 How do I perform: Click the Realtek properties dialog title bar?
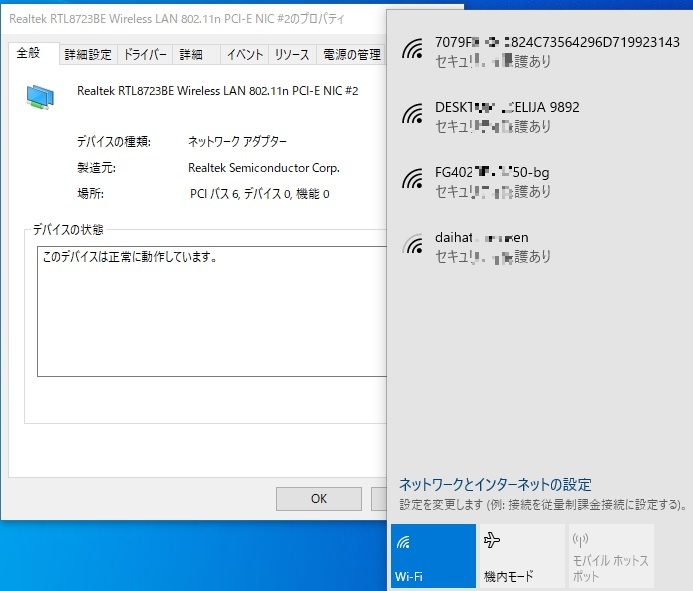[190, 19]
